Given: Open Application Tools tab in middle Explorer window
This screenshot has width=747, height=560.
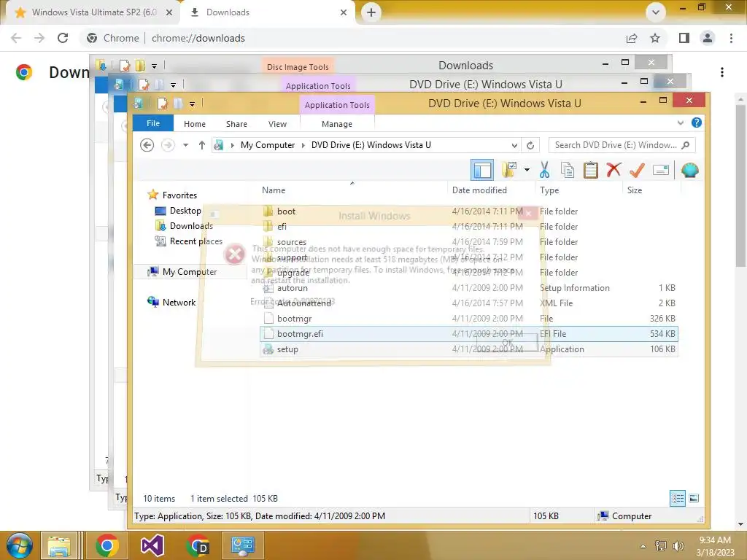Looking at the screenshot, I should coord(318,86).
